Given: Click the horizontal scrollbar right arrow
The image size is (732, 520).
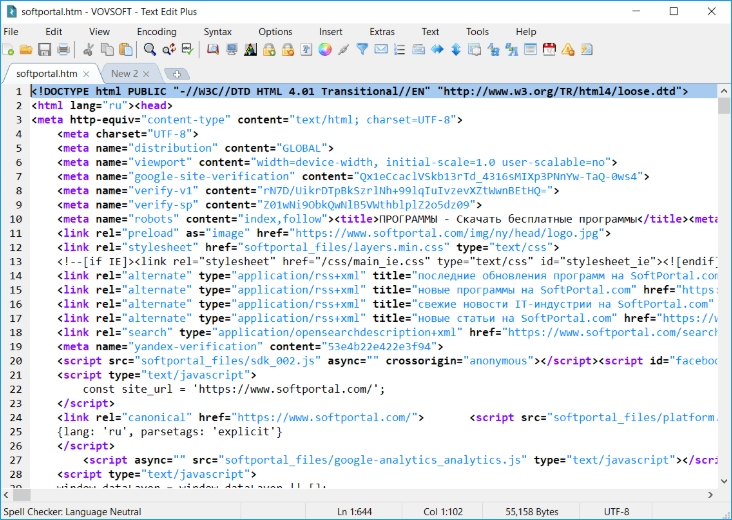Looking at the screenshot, I should tap(711, 495).
